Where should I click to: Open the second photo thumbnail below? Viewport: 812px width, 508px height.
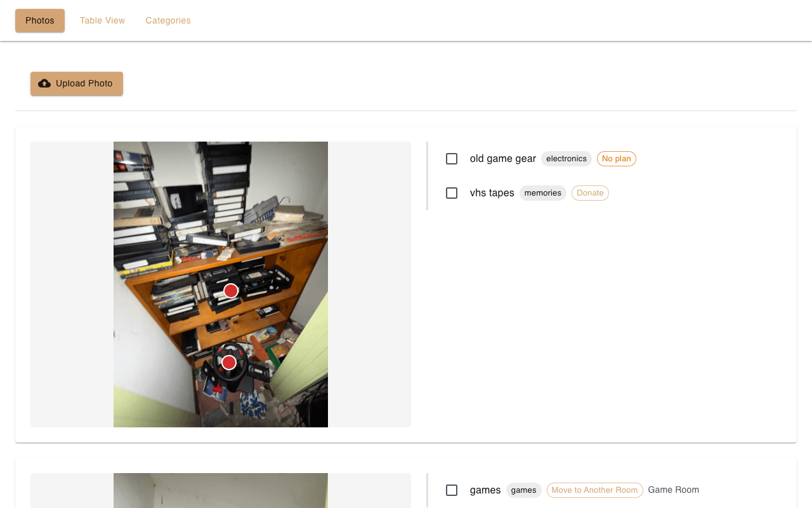[x=221, y=490]
